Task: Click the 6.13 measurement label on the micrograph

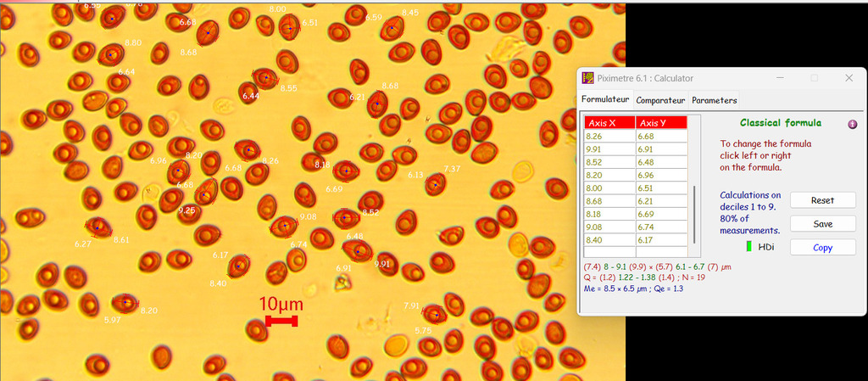Action: click(415, 175)
